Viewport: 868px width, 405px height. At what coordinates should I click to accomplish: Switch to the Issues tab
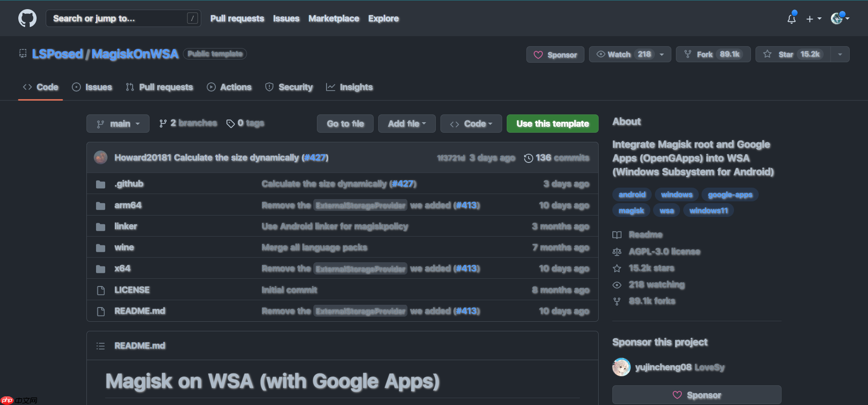[92, 87]
